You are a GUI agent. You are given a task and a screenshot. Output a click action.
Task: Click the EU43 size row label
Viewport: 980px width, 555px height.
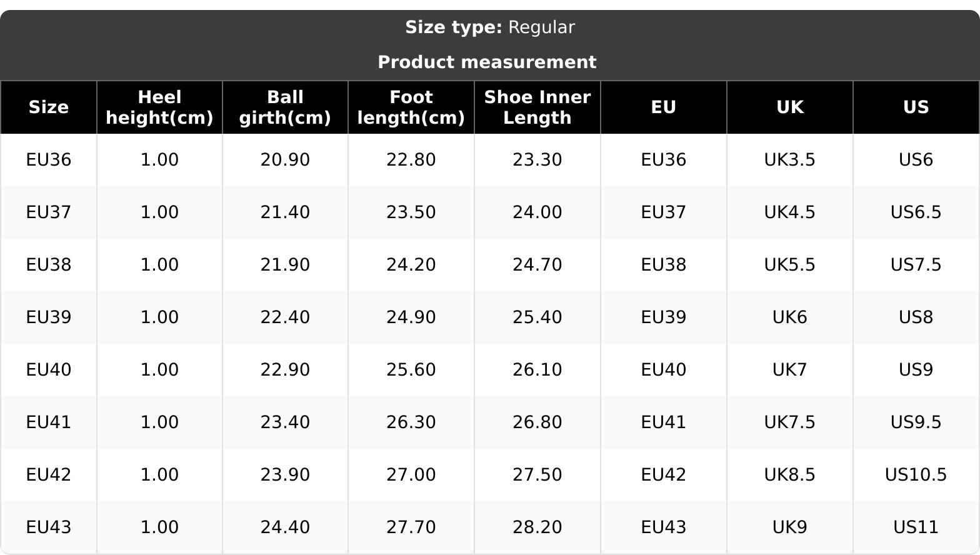(49, 527)
